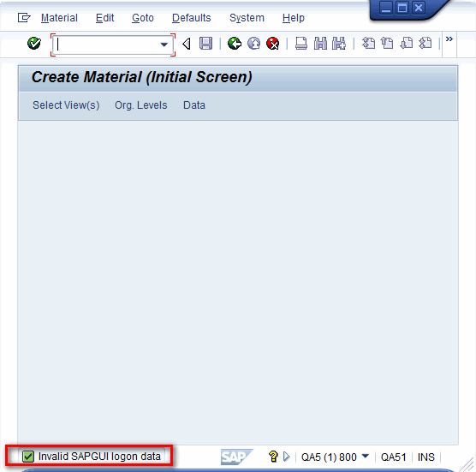Maximize the SAP window
This screenshot has width=476, height=472.
click(x=402, y=8)
